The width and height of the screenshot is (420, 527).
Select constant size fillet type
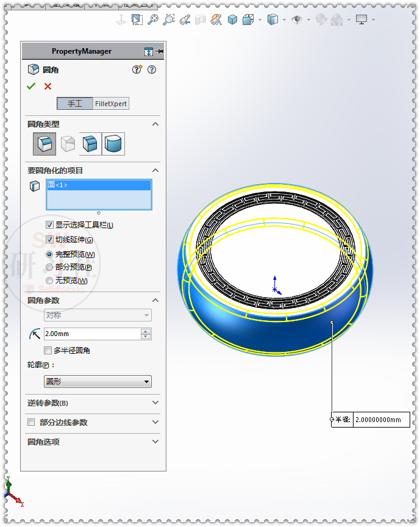click(x=44, y=144)
